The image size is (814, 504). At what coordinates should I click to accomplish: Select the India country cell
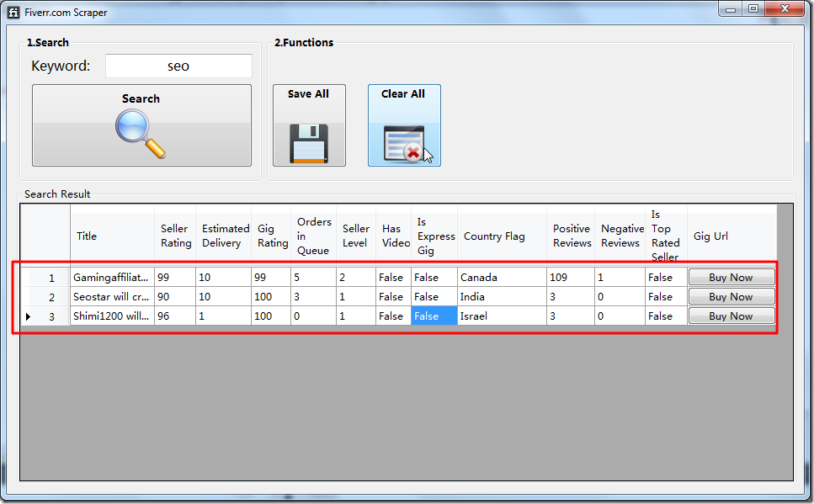tap(502, 296)
